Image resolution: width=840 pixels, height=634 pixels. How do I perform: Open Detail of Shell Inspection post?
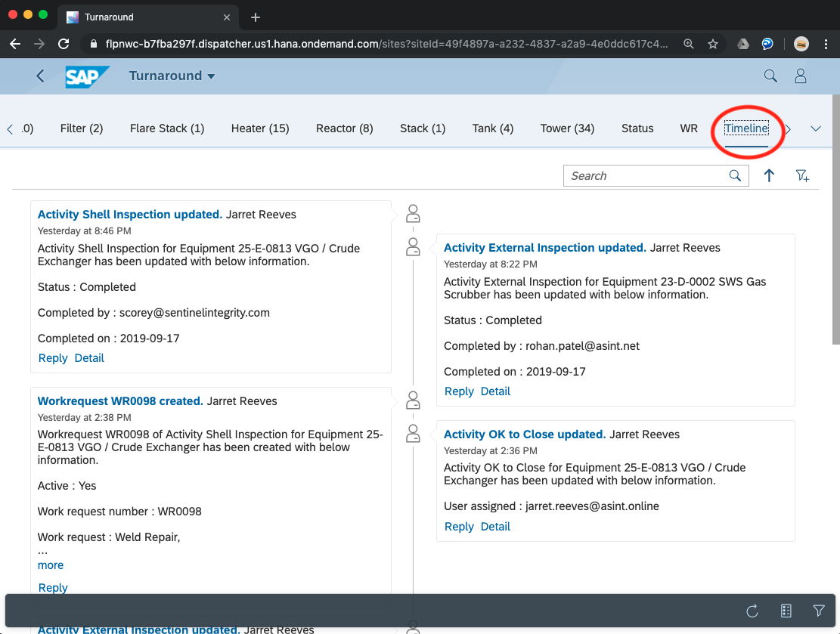(x=89, y=358)
